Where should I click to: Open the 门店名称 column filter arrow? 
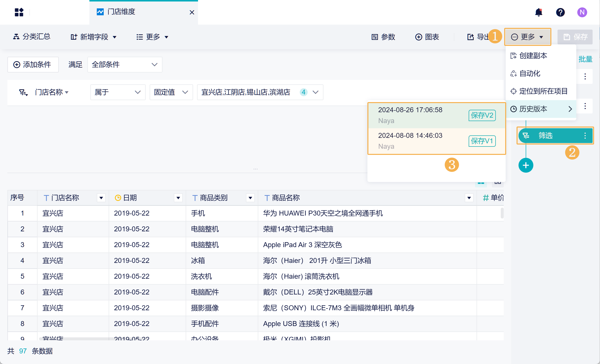point(101,198)
